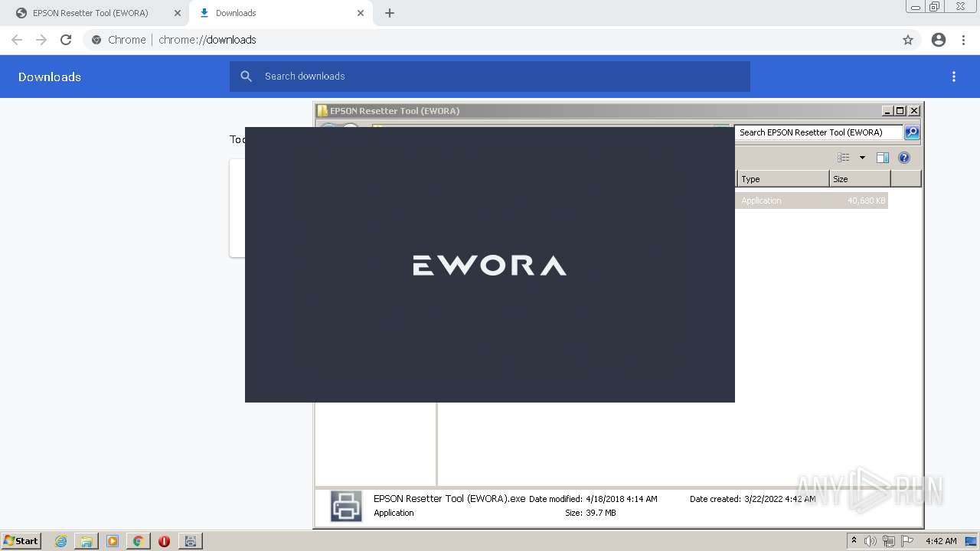Restore down the Chrome window
Viewport: 980px width, 551px height.
(935, 7)
